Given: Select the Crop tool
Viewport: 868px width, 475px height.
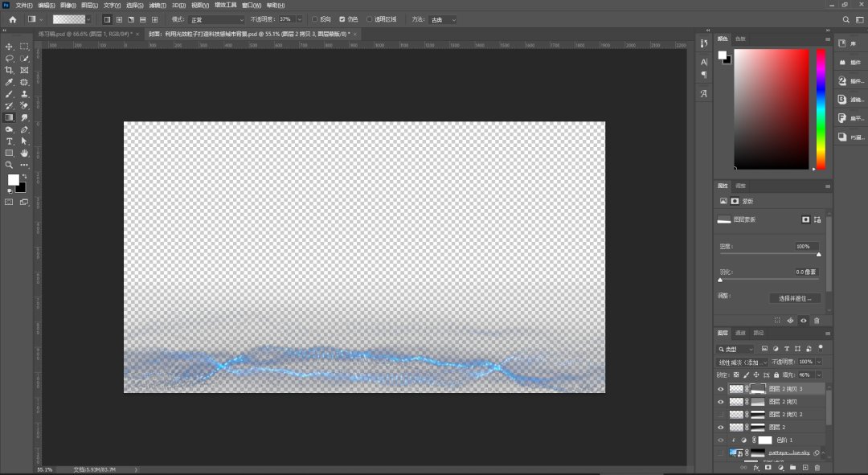Looking at the screenshot, I should pyautogui.click(x=9, y=70).
